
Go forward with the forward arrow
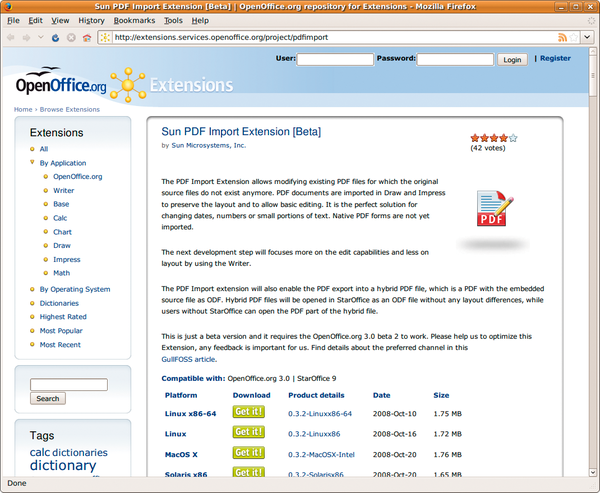[26, 38]
